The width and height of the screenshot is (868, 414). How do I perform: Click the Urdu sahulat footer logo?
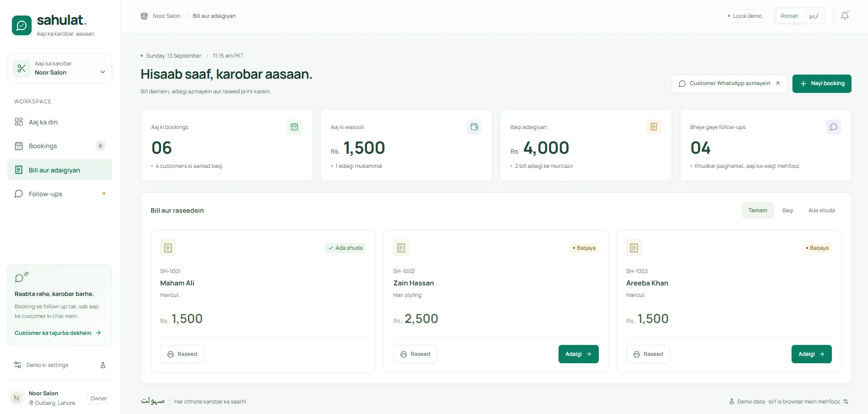point(152,401)
